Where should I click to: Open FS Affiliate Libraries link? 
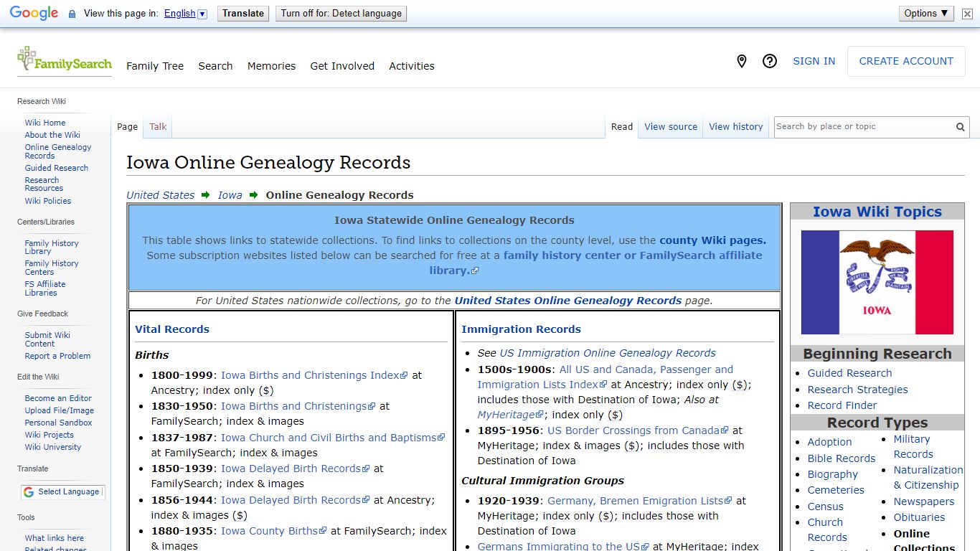(45, 288)
